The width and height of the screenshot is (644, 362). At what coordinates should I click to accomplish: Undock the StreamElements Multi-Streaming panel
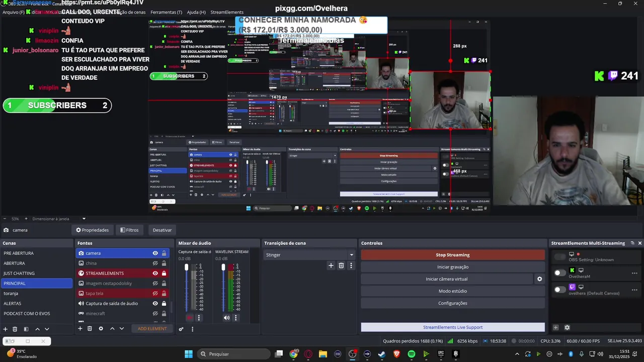pos(632,243)
